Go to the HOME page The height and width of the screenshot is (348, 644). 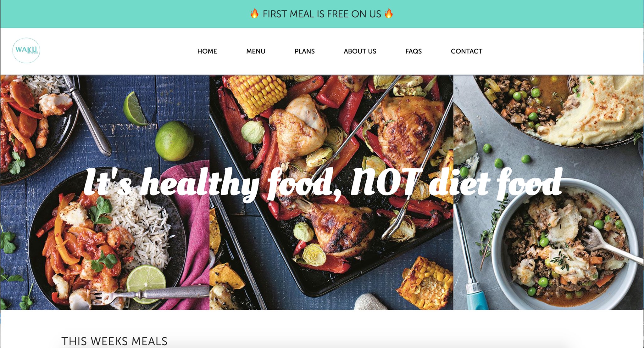click(x=207, y=51)
